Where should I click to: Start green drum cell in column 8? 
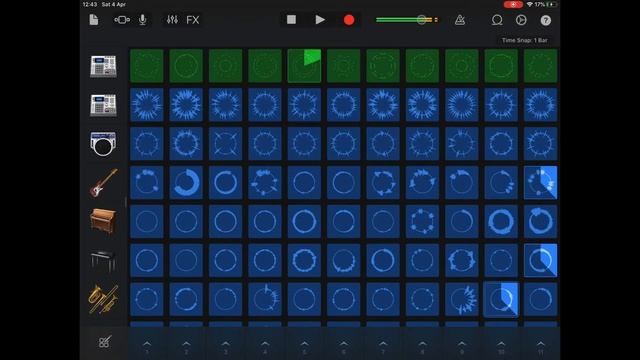[x=422, y=66]
